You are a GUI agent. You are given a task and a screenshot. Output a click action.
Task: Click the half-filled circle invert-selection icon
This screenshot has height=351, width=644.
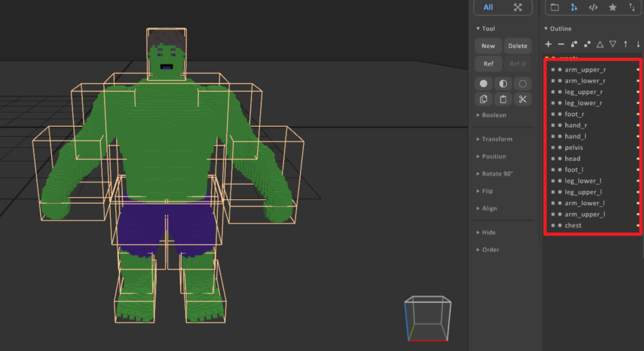503,83
